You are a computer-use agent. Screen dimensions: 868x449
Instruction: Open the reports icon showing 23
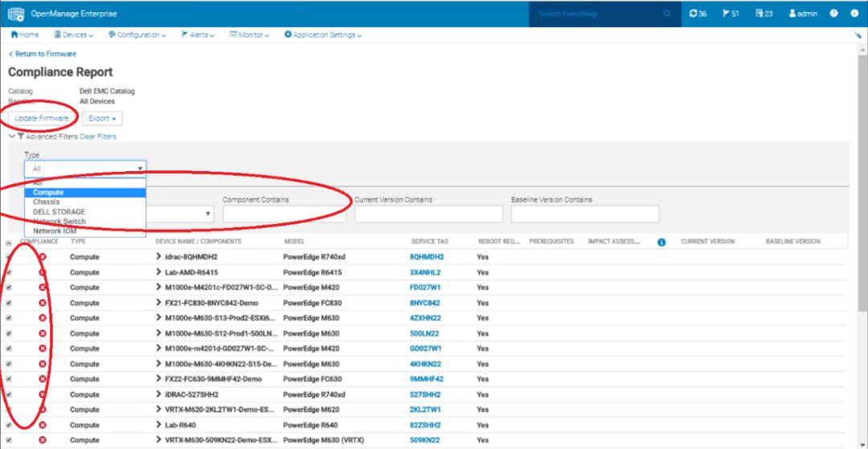click(764, 14)
